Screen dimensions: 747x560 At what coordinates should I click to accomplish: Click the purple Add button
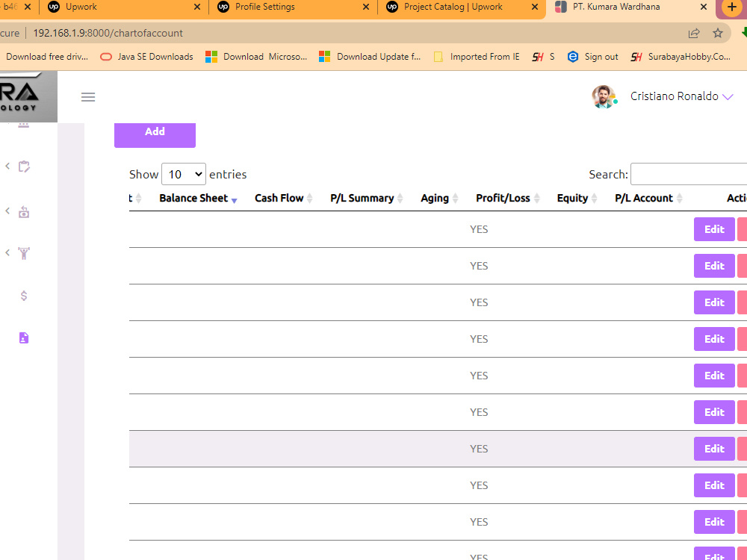[x=155, y=134]
